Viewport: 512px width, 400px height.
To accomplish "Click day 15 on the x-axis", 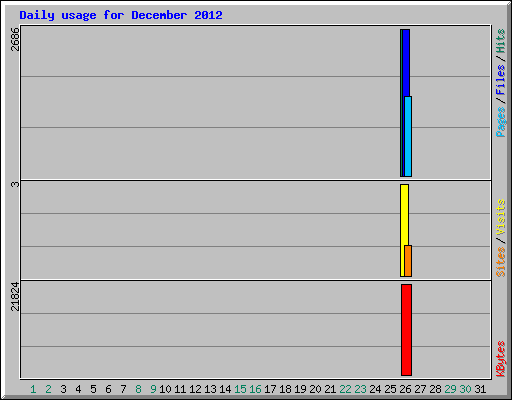I will [240, 389].
